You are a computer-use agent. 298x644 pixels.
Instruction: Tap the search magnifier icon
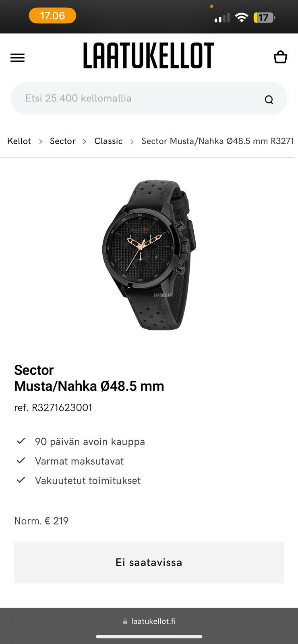point(269,100)
